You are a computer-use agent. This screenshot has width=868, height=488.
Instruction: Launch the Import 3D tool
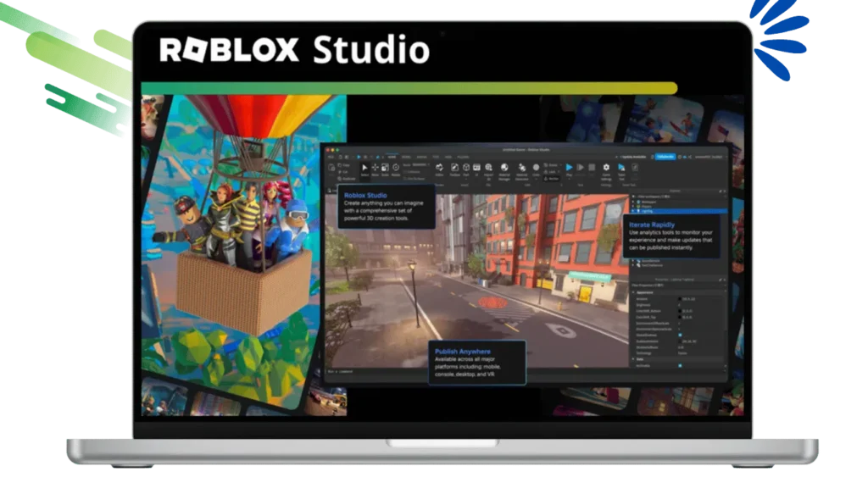488,170
